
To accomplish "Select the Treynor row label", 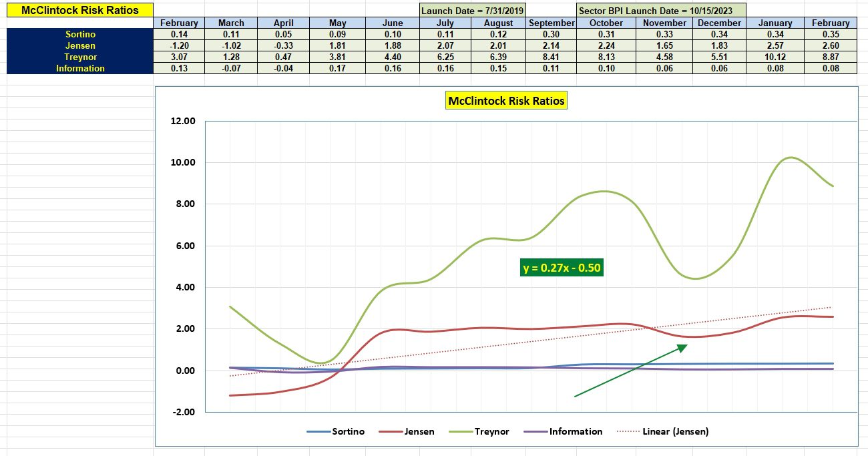I will tap(79, 57).
